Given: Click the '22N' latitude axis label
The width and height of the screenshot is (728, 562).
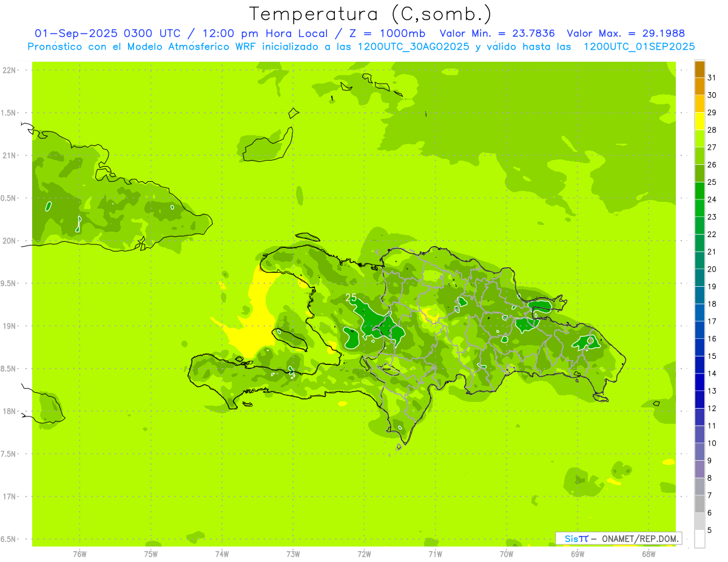Looking at the screenshot, I should 10,70.
